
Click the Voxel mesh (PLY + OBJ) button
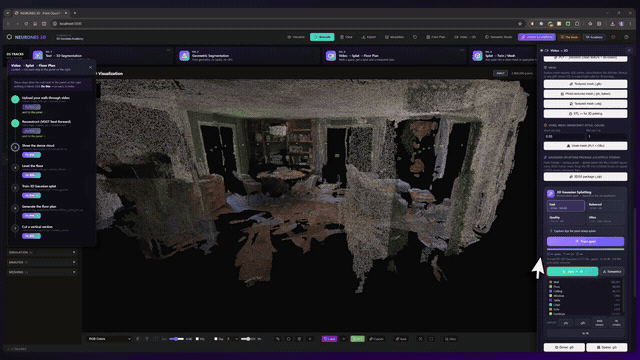pyautogui.click(x=585, y=146)
